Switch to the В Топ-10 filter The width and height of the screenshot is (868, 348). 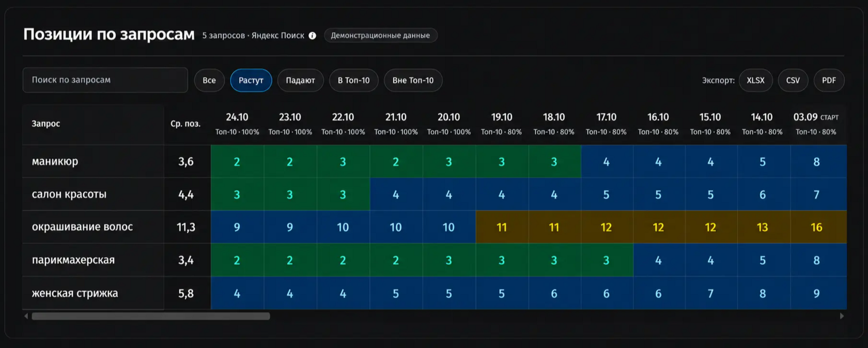click(354, 80)
